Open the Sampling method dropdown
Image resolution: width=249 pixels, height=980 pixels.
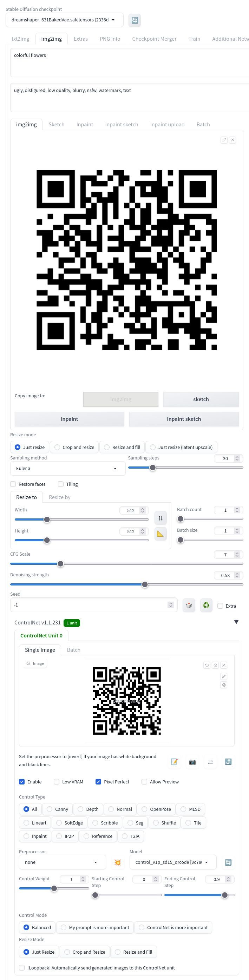pyautogui.click(x=68, y=468)
